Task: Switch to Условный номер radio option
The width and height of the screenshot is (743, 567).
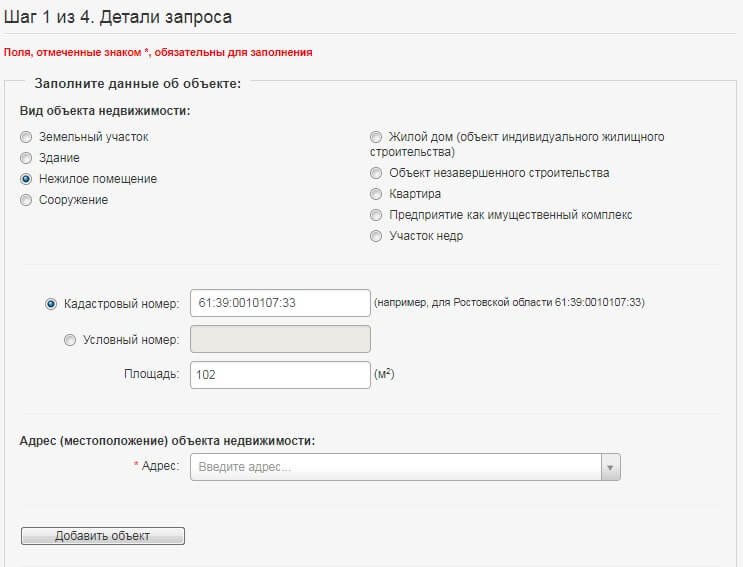Action: pyautogui.click(x=70, y=340)
